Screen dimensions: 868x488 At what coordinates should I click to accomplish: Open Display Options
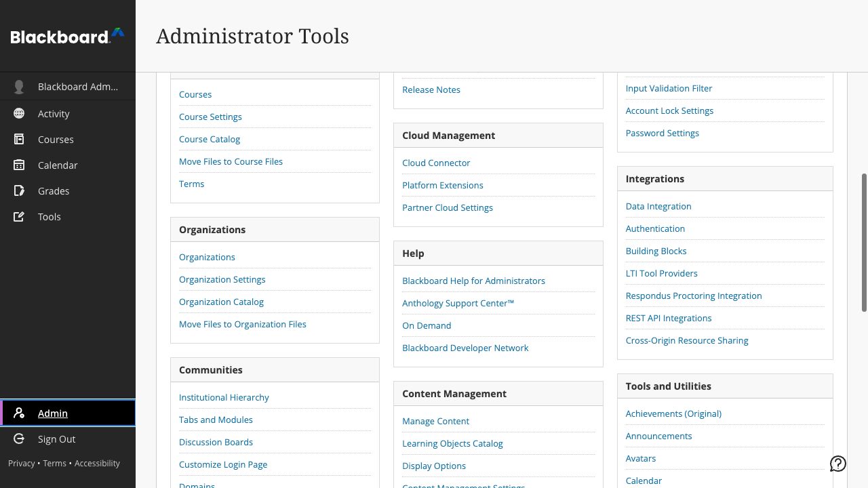click(434, 466)
